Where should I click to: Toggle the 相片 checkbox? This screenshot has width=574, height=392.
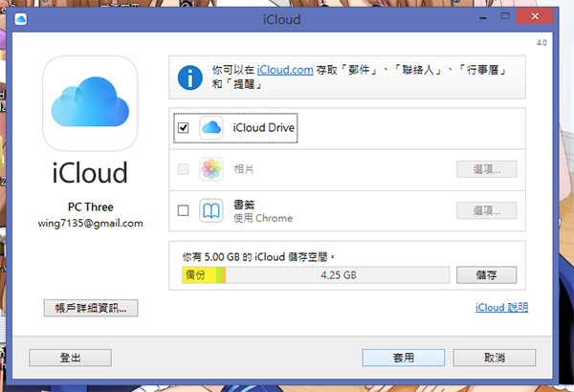(x=184, y=169)
